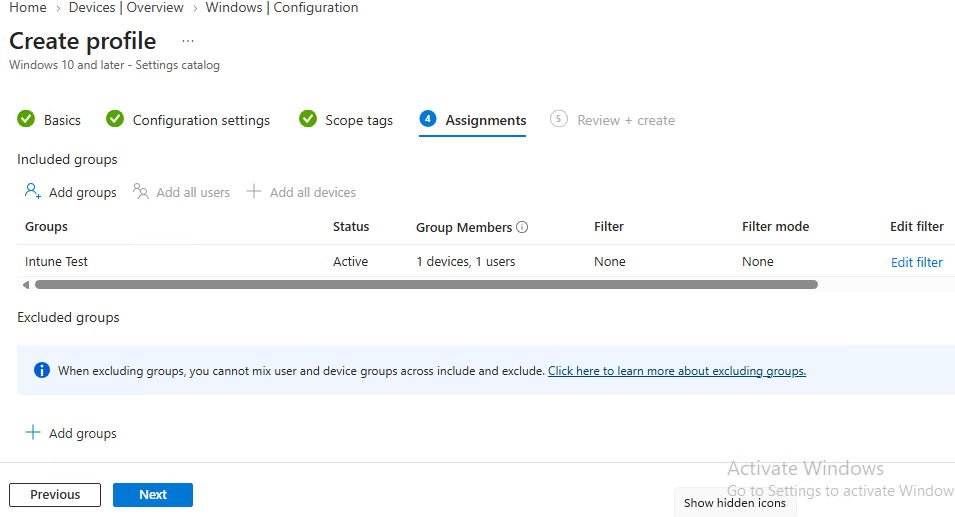Open Edit filter link for Intune Test
This screenshot has width=955, height=517.
(917, 262)
